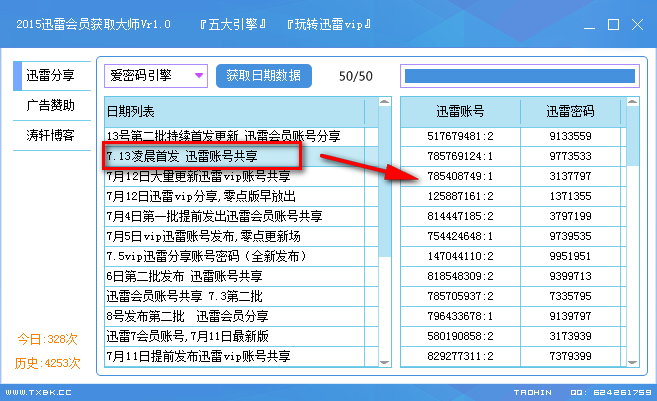Click the date list scrollbar thumb
Image resolution: width=657 pixels, height=401 pixels.
click(385, 181)
